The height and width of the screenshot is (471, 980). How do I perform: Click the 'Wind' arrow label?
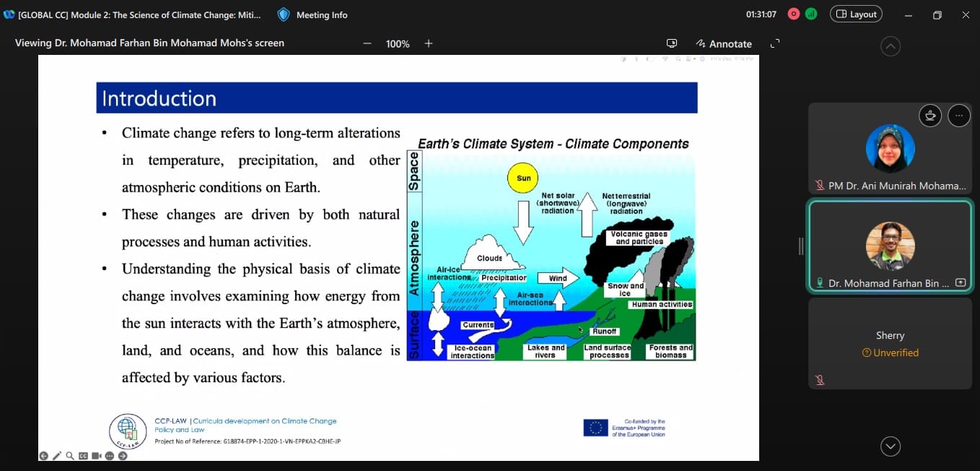(x=558, y=278)
